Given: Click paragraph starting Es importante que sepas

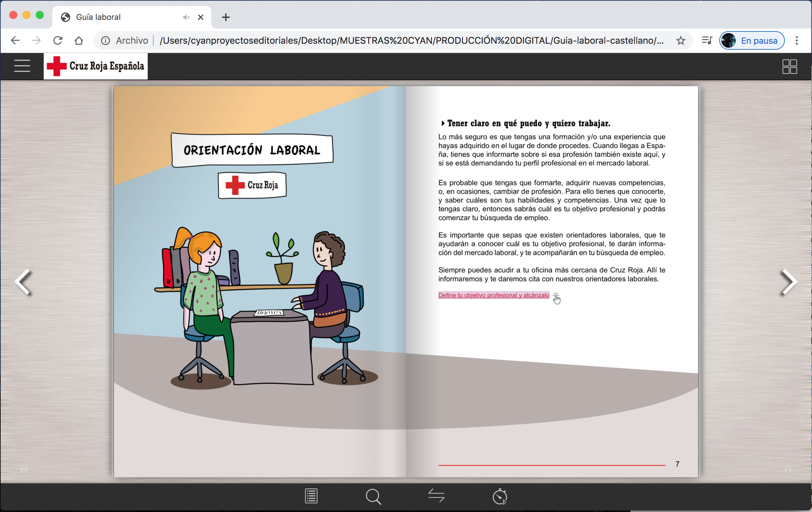Looking at the screenshot, I should click(x=552, y=244).
